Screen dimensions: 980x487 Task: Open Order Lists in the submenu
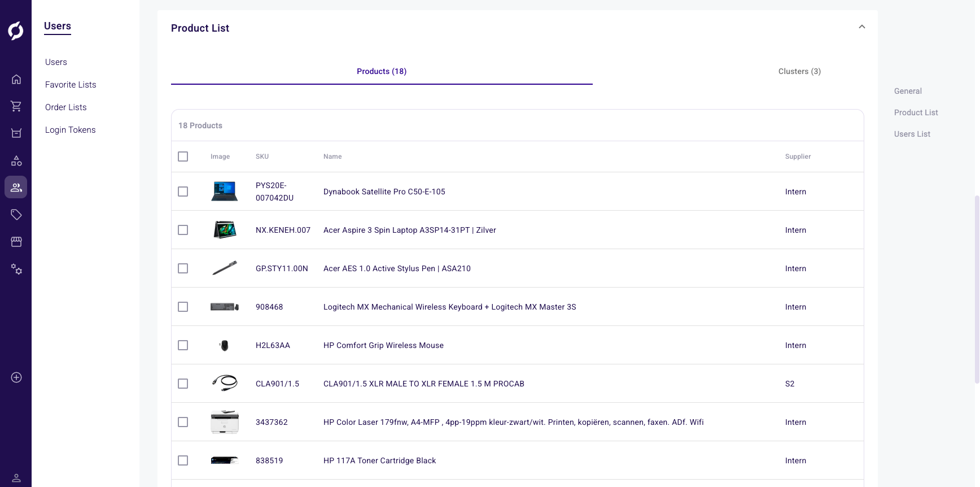[x=66, y=107]
